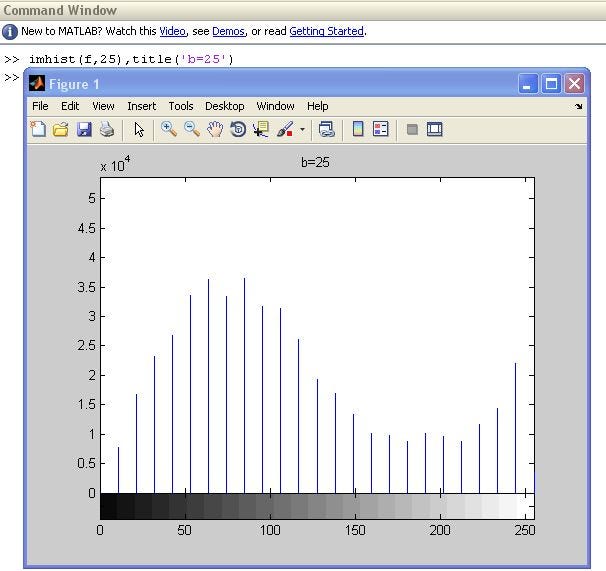Click the info icon in Command Window banner
606x571 pixels.
click(10, 32)
